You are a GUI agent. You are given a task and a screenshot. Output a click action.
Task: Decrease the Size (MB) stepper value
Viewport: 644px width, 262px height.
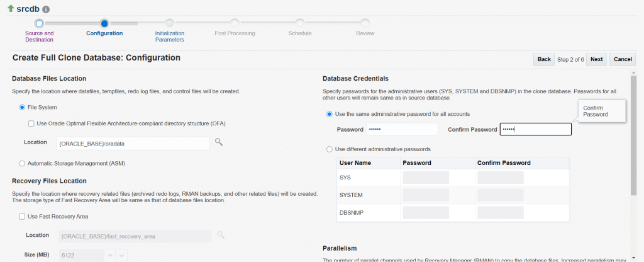pos(121,256)
